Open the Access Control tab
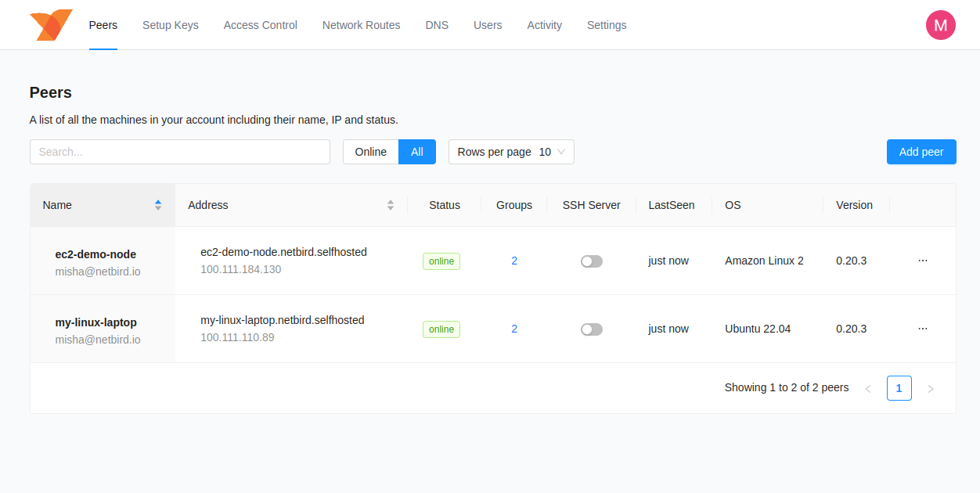This screenshot has width=980, height=493. tap(260, 25)
